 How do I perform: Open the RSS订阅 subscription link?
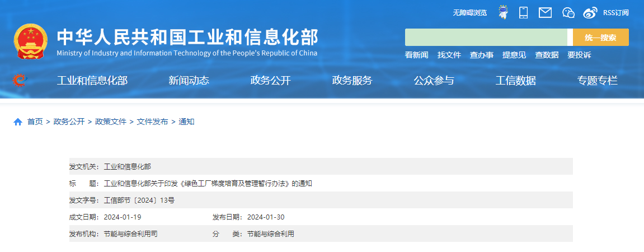point(615,12)
